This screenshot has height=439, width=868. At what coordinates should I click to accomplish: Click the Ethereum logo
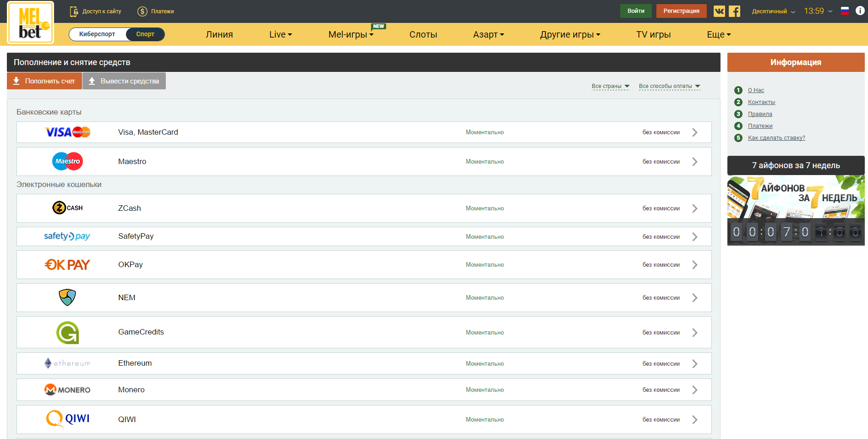point(67,363)
